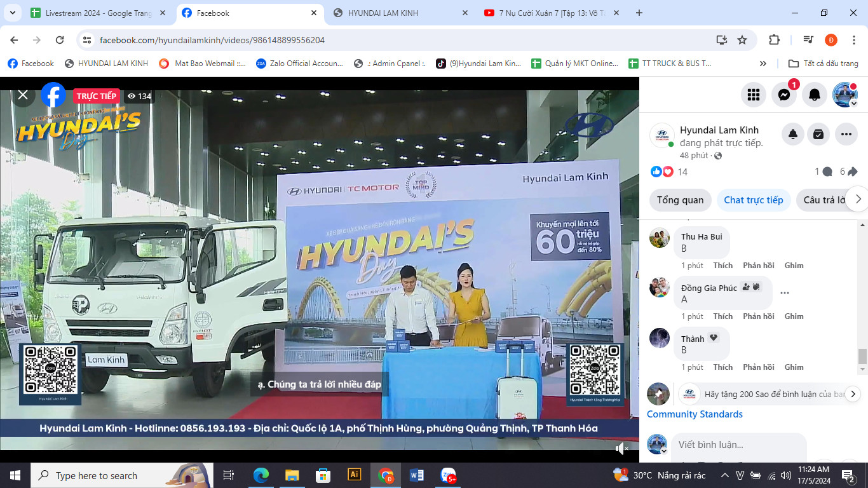Image resolution: width=868 pixels, height=488 pixels.
Task: Pin Thành's comment
Action: coord(794,367)
